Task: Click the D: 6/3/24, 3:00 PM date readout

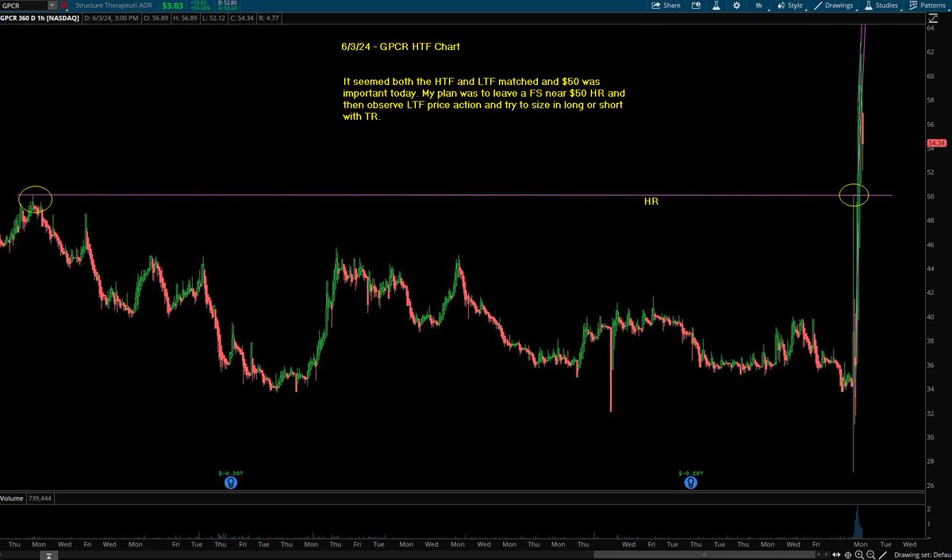Action: point(111,18)
